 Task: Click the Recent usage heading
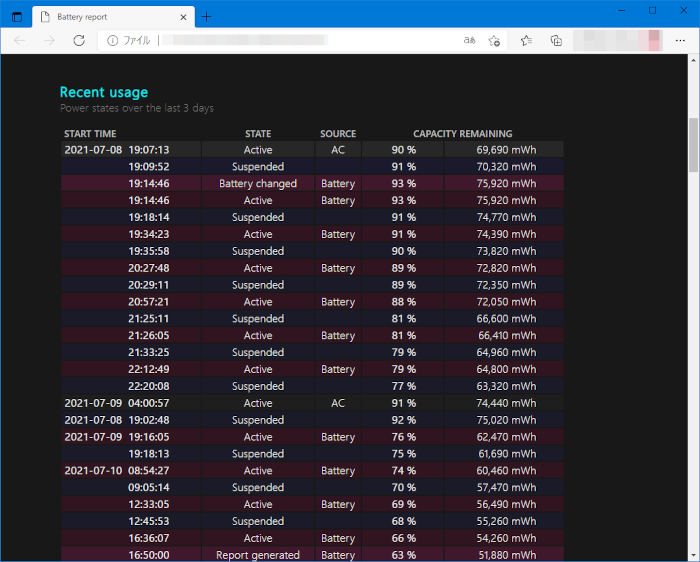pyautogui.click(x=104, y=92)
